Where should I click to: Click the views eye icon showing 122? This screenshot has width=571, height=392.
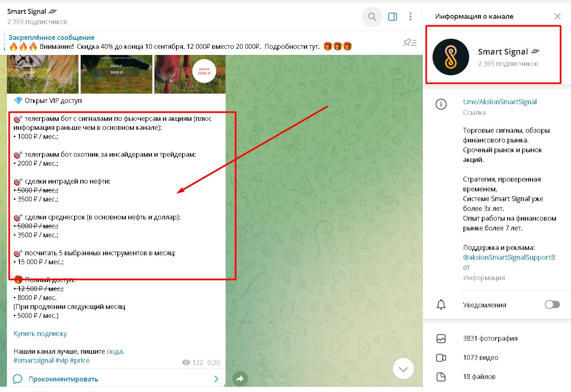(186, 362)
